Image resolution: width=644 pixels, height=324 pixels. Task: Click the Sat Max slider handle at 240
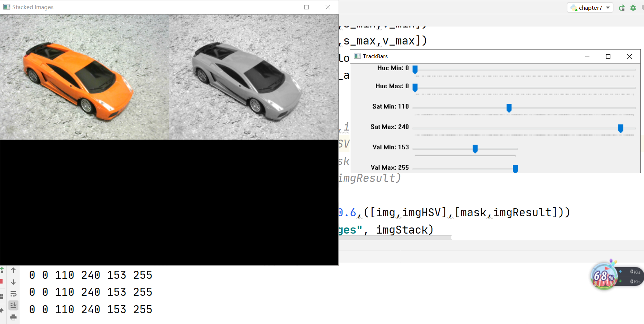[x=621, y=128]
